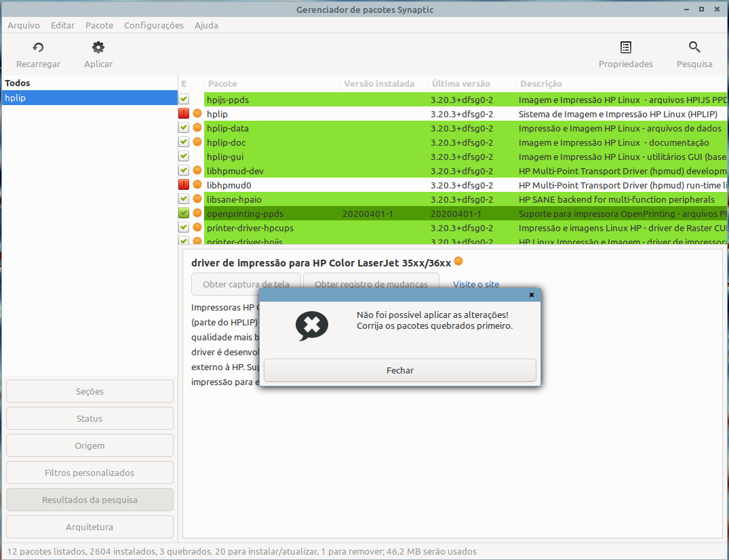729x560 pixels.
Task: Select the hplip-gui package name
Action: (225, 157)
